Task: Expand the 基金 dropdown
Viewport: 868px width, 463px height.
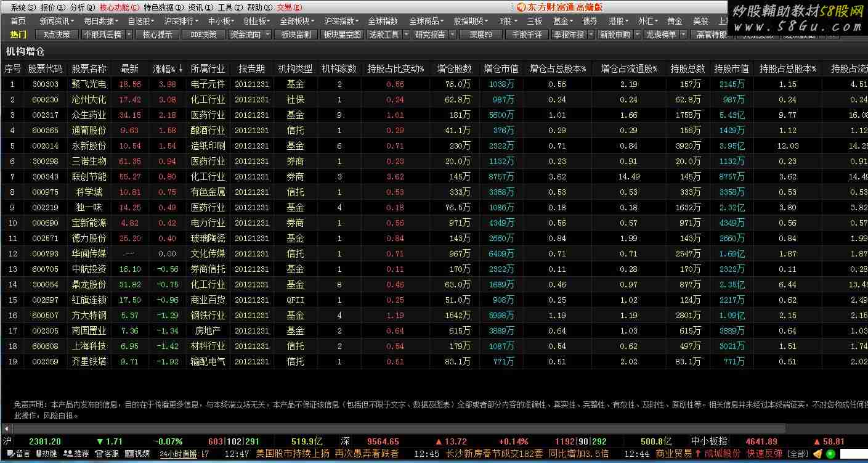Action: (x=563, y=21)
